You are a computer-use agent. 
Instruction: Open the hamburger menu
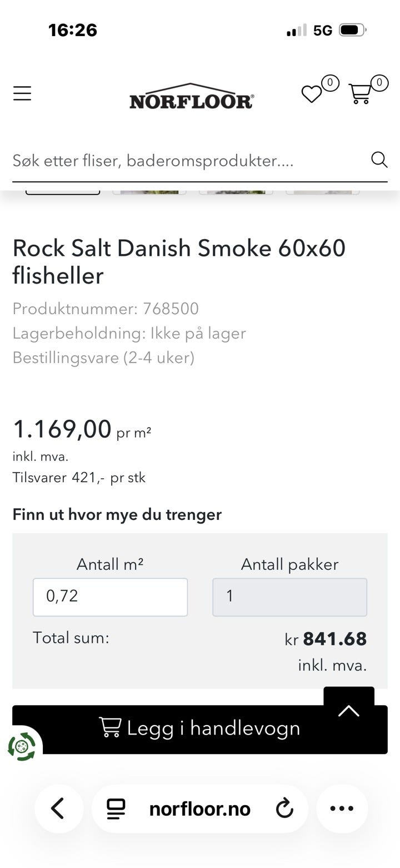[22, 93]
